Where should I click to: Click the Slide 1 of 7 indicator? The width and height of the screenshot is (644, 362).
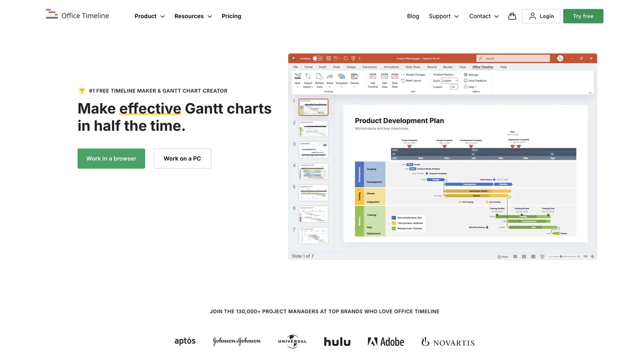click(x=303, y=256)
